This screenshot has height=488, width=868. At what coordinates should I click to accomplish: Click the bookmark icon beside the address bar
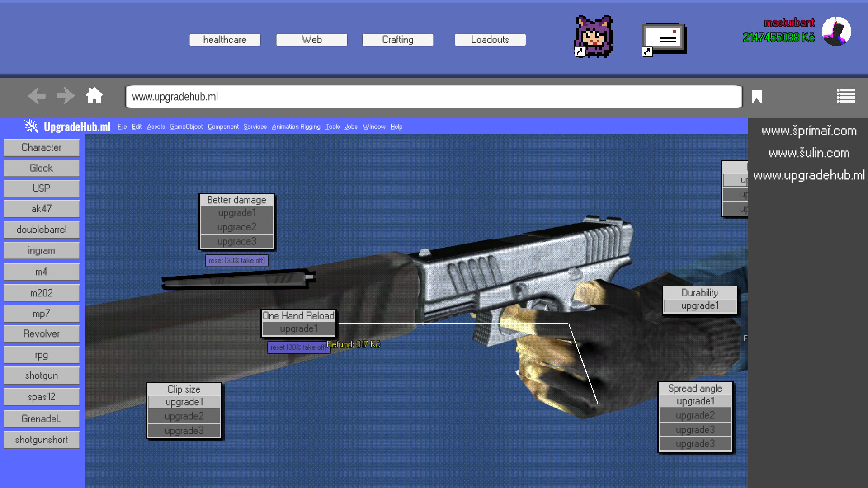click(756, 96)
